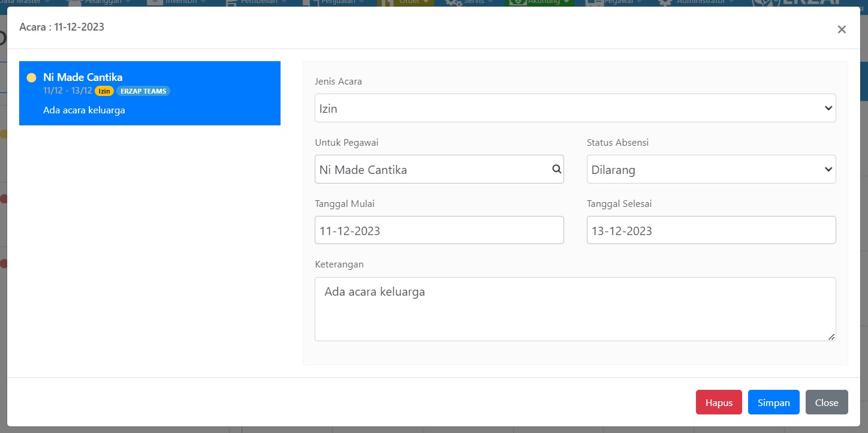868x433 pixels.
Task: Click the 11/12 - 13/12 date range text
Action: point(68,91)
